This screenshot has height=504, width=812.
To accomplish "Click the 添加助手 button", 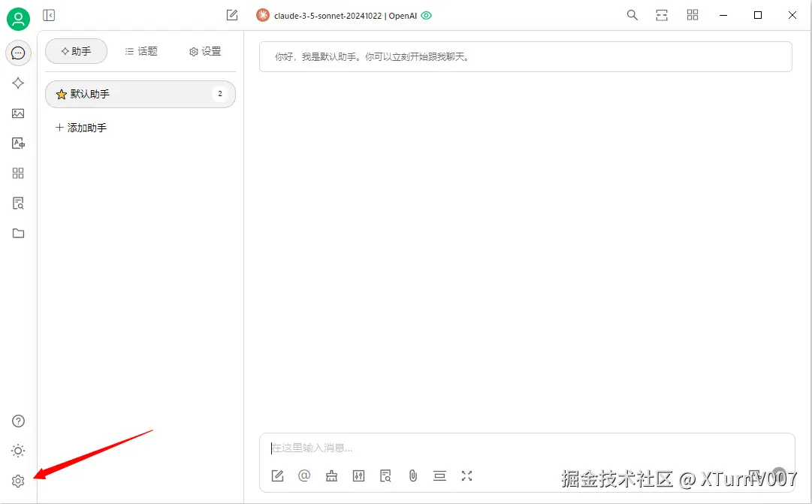I will (x=80, y=127).
